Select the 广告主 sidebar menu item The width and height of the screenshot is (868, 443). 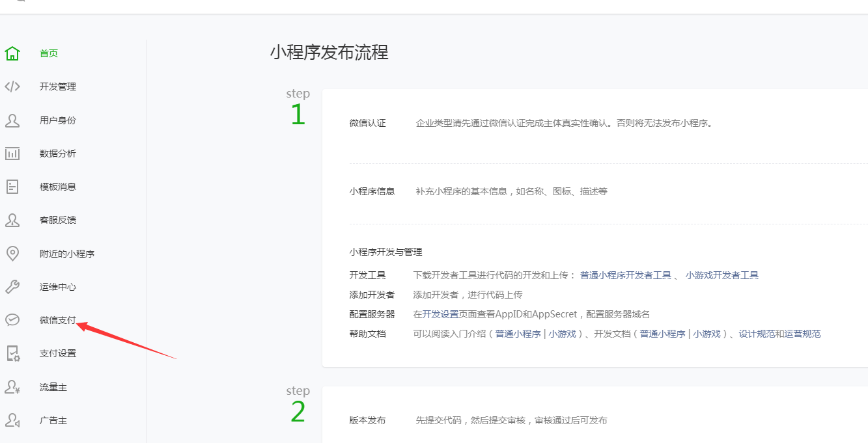(53, 420)
